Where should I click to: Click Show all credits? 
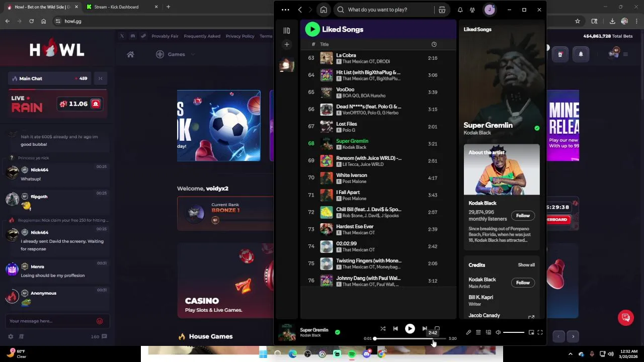point(526,265)
